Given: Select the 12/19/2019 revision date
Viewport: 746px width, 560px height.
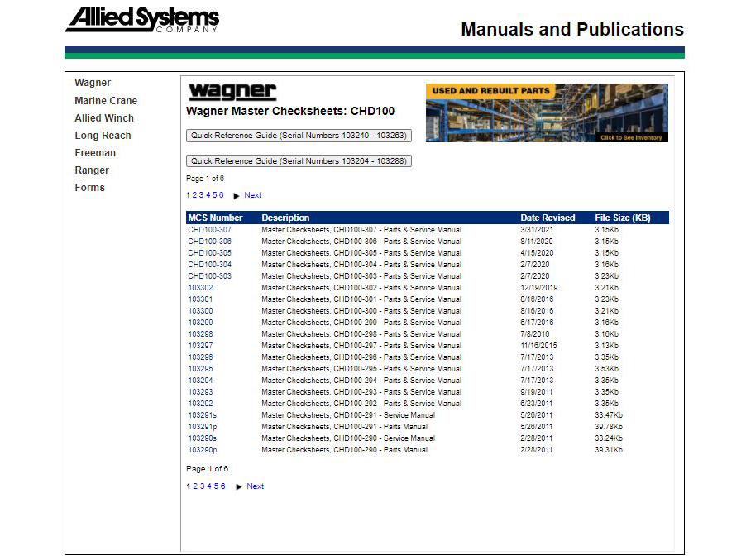Looking at the screenshot, I should pos(539,288).
